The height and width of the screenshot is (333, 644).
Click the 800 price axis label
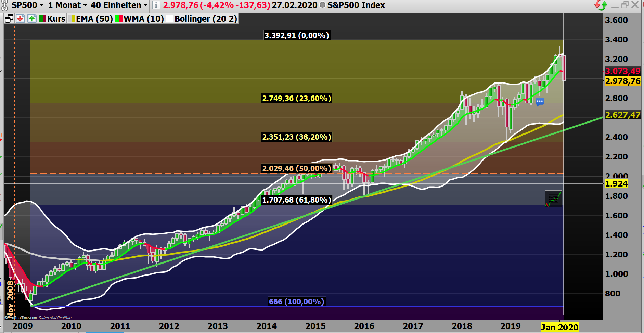pyautogui.click(x=612, y=293)
